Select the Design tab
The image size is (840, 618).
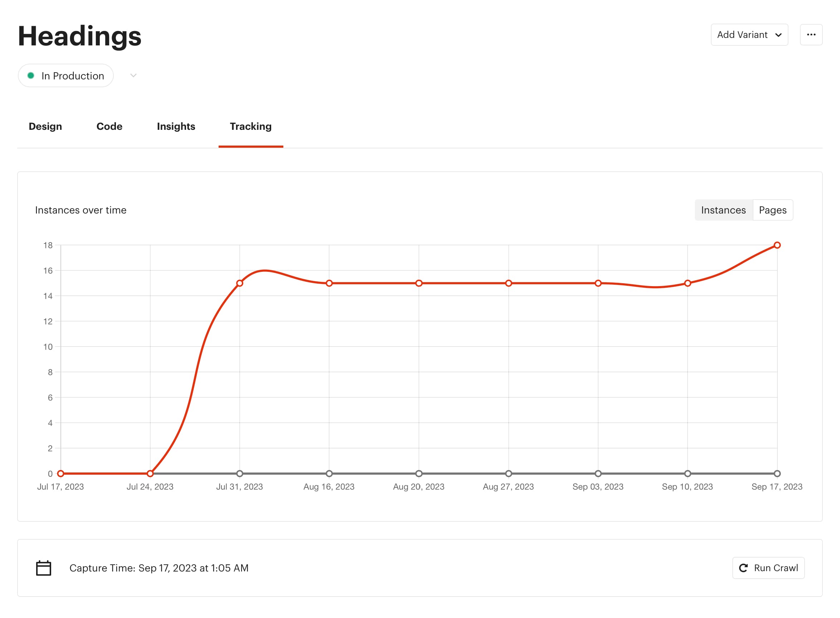pos(45,126)
